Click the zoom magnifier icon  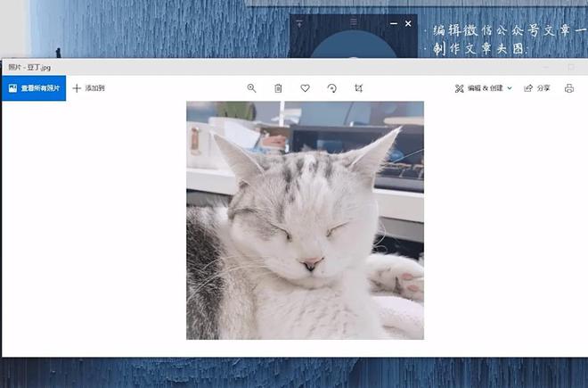click(251, 88)
